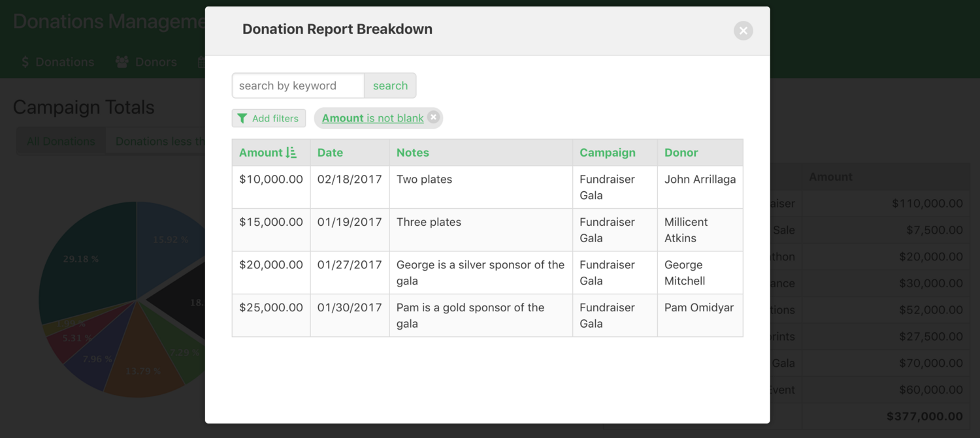
Task: Open the 'Amount is not blank' filter link
Action: (372, 118)
